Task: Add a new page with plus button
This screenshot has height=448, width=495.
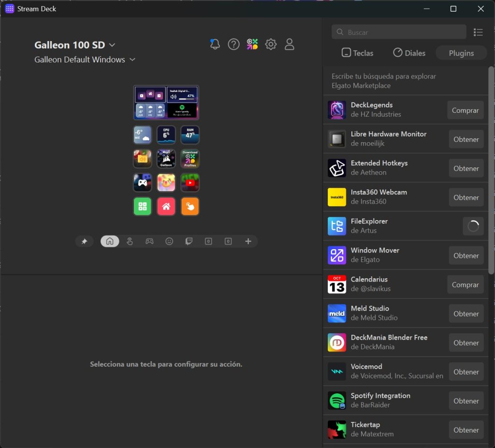Action: pyautogui.click(x=248, y=241)
